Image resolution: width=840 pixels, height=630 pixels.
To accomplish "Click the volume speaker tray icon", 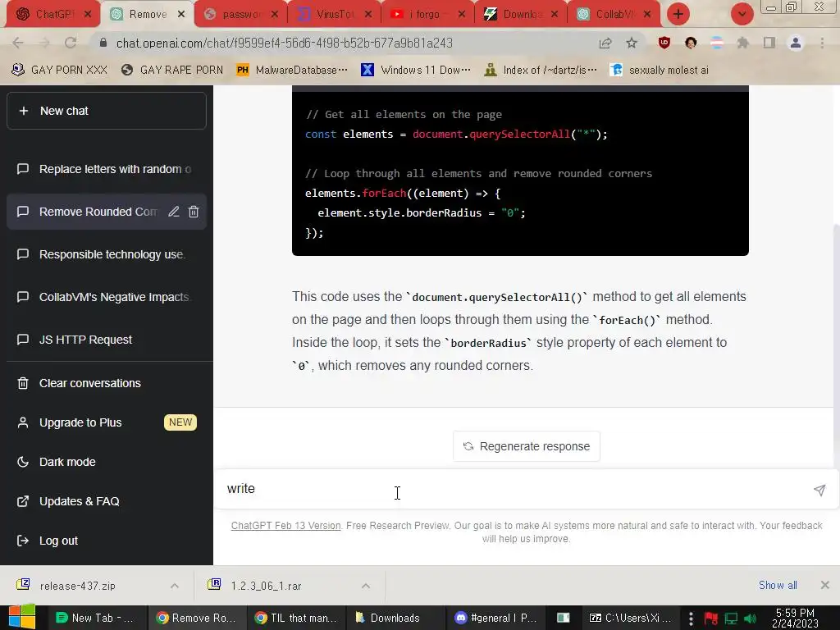I will (x=750, y=619).
